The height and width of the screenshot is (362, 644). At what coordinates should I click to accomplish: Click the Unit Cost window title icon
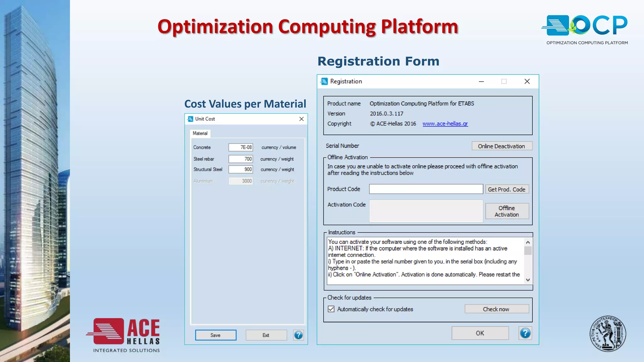click(190, 119)
